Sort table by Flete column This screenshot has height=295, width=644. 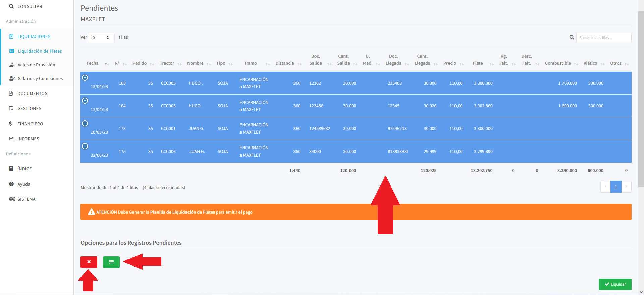pyautogui.click(x=491, y=64)
